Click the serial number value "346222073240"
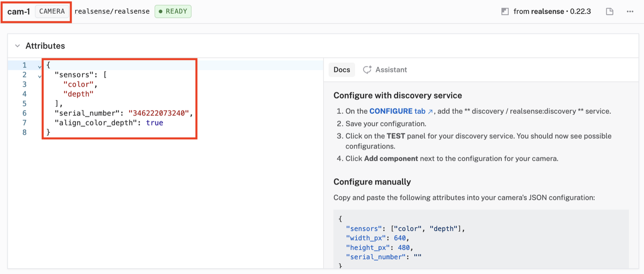Image resolution: width=644 pixels, height=274 pixels. click(x=159, y=113)
